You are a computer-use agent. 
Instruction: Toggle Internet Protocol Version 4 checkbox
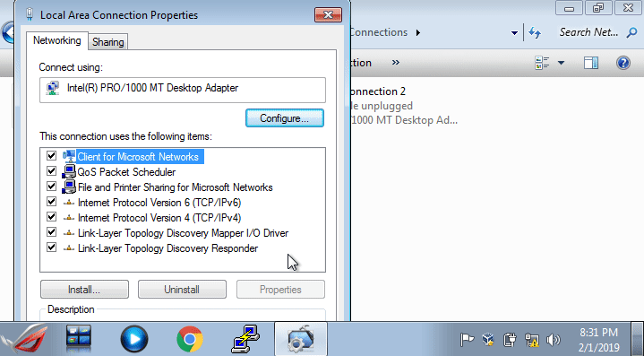pos(51,217)
